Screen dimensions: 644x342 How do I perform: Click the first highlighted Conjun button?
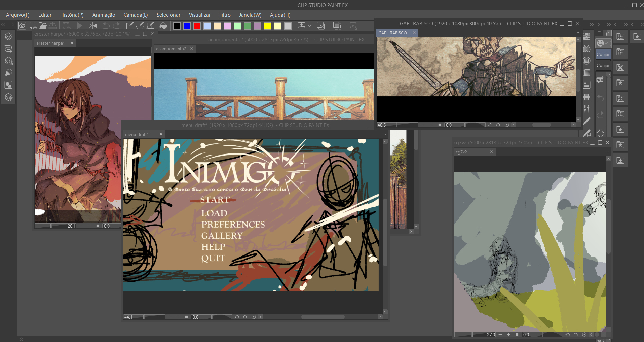(x=603, y=54)
